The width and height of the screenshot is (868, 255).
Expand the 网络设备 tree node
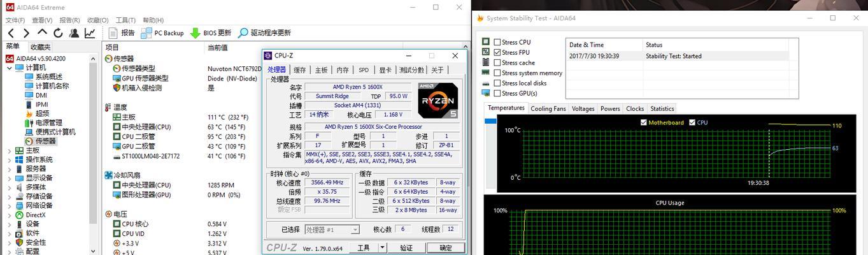coord(9,206)
